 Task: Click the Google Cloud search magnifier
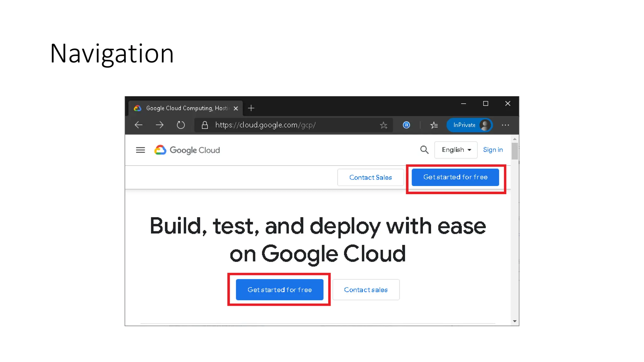[424, 150]
